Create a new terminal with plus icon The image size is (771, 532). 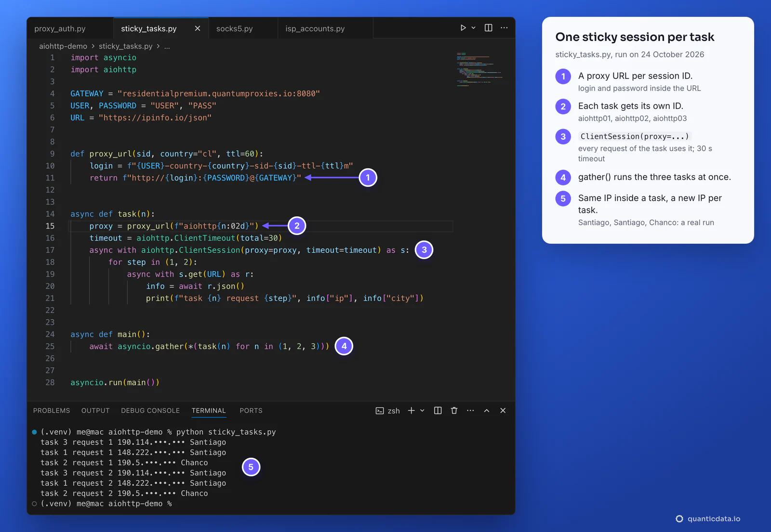point(411,410)
